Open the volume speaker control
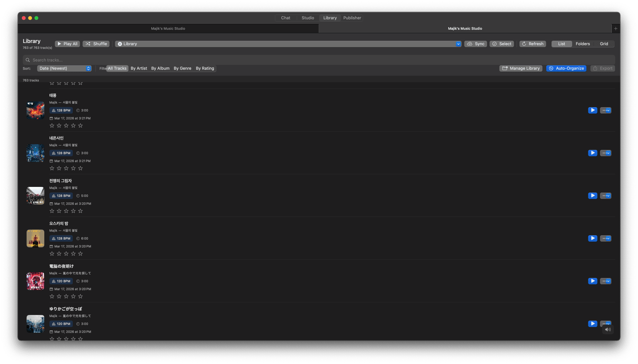 [x=608, y=330]
